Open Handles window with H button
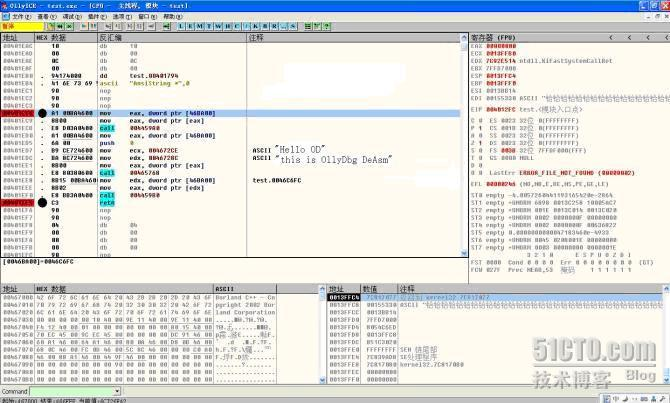Viewport: 670px width, 403px height. click(x=228, y=26)
